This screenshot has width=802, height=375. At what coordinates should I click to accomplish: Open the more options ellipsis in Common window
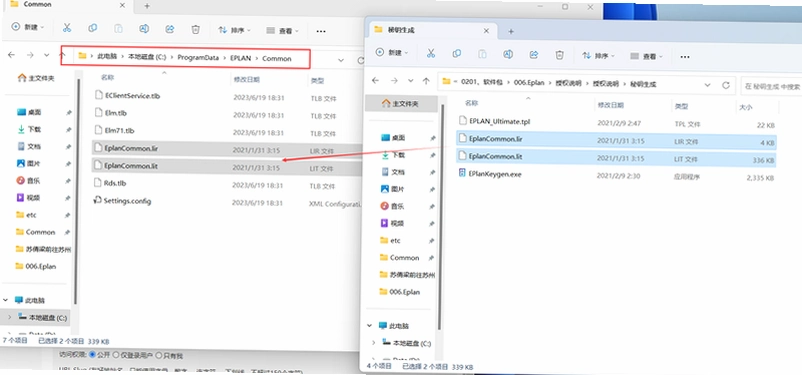tap(321, 31)
